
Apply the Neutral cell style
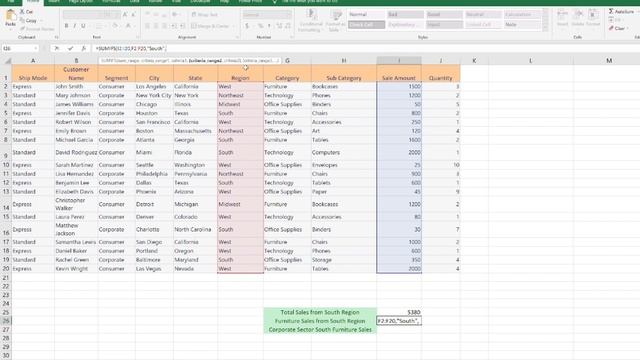pyautogui.click(x=483, y=15)
